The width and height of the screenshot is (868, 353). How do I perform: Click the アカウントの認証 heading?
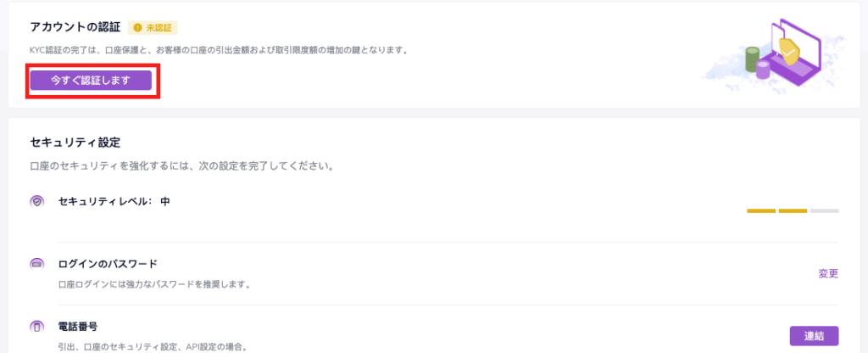click(75, 28)
